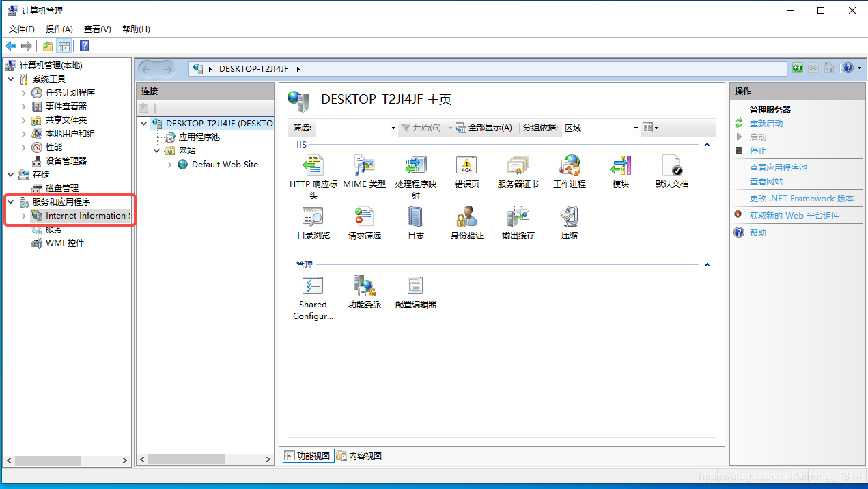868x489 pixels.
Task: Click the green refresh icon in address bar
Action: 798,68
